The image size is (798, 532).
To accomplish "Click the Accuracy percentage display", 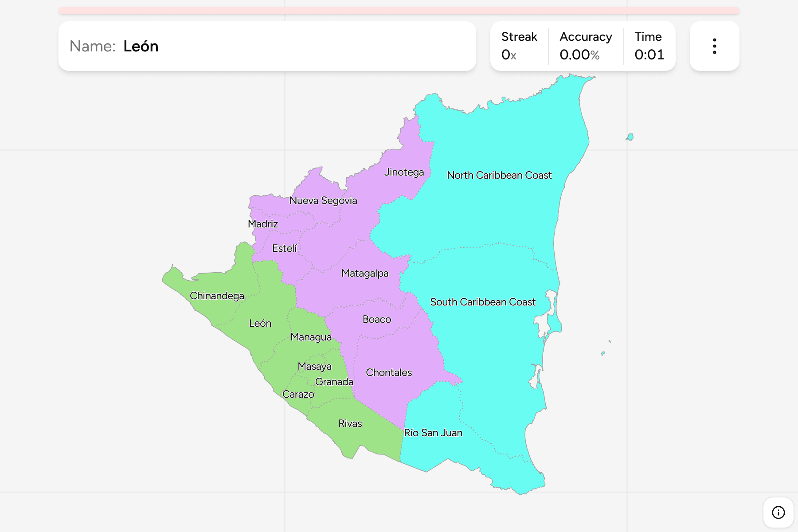I will click(x=586, y=46).
